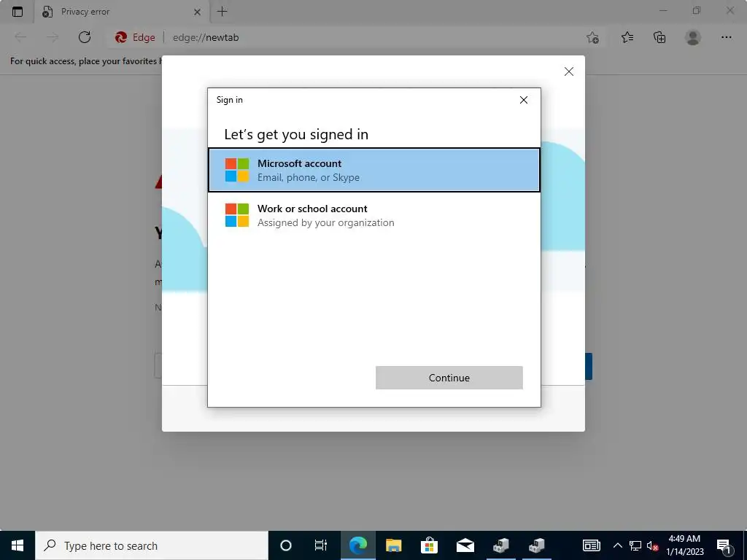
Task: Select the Work or school account option
Action: 374,215
